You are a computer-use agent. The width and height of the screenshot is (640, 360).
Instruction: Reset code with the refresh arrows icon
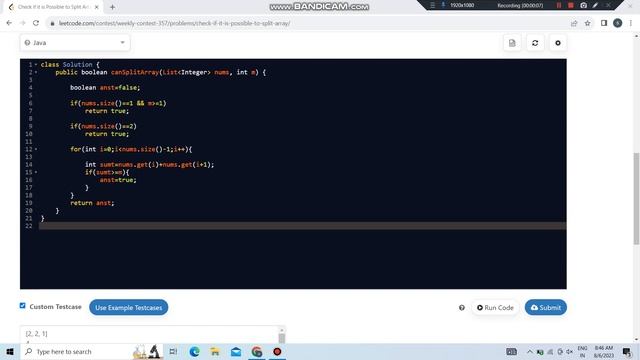(x=535, y=43)
